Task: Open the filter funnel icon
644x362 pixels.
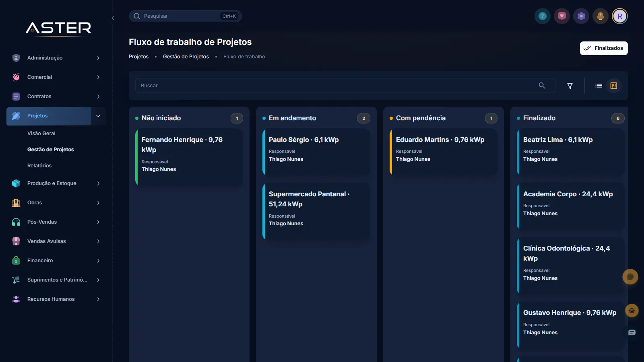Action: pyautogui.click(x=570, y=86)
